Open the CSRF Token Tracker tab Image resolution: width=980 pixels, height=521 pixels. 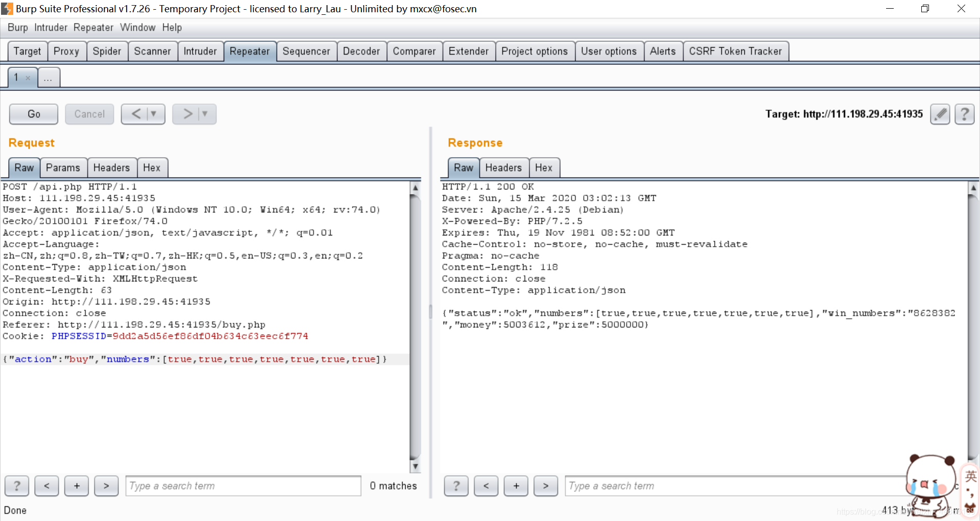(x=736, y=51)
